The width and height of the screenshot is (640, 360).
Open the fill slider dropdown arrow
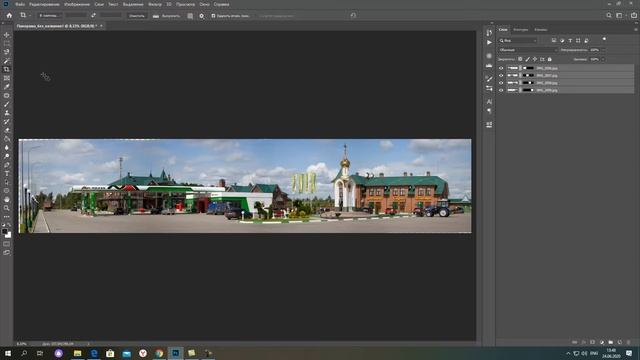603,59
